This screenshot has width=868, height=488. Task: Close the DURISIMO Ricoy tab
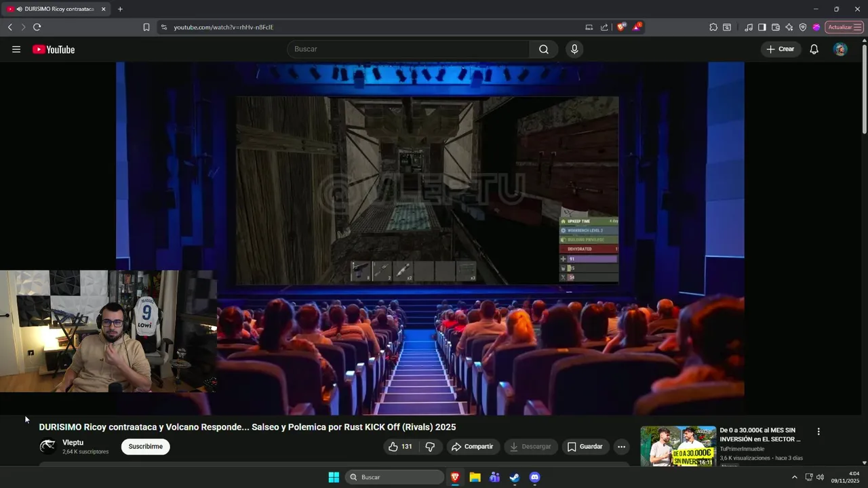tap(104, 9)
